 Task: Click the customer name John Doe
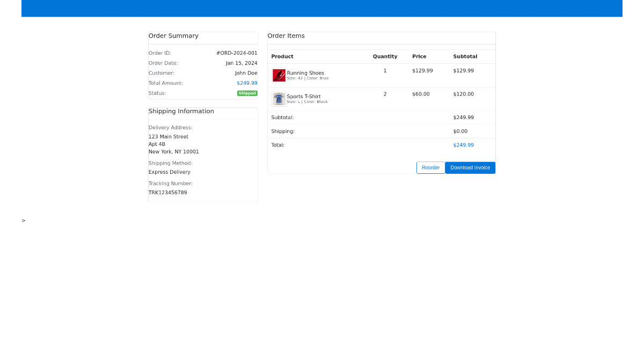[246, 72]
